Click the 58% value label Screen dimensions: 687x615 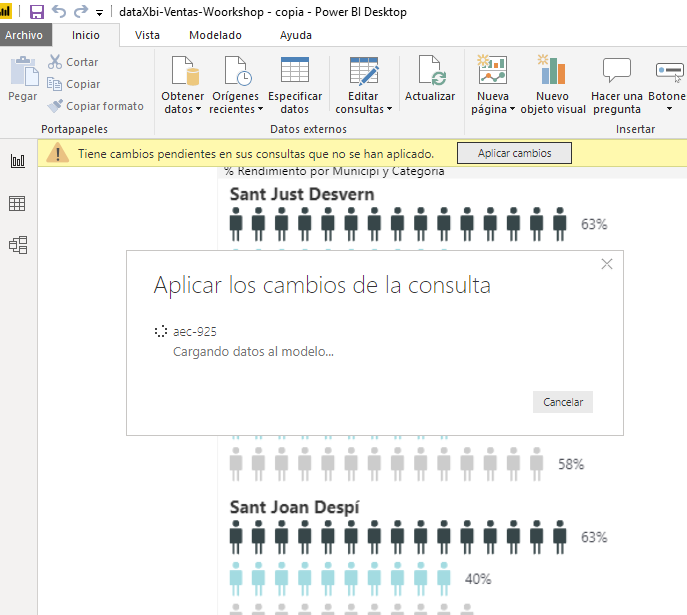pos(571,464)
